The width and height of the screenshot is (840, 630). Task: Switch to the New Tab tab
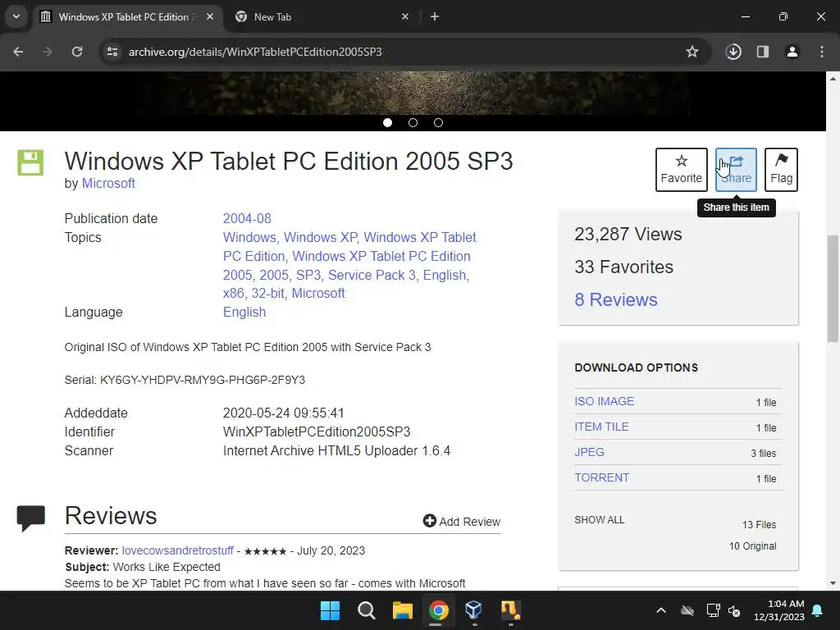pos(320,16)
